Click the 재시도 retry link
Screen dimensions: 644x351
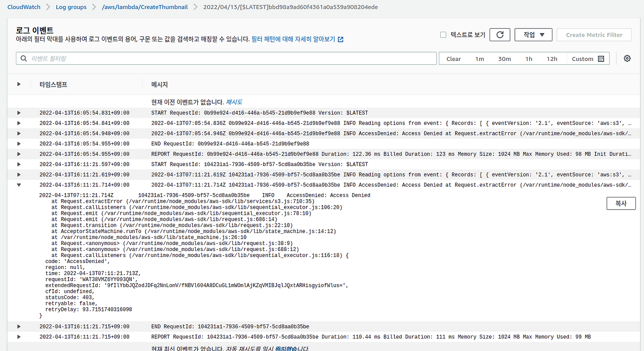point(234,102)
